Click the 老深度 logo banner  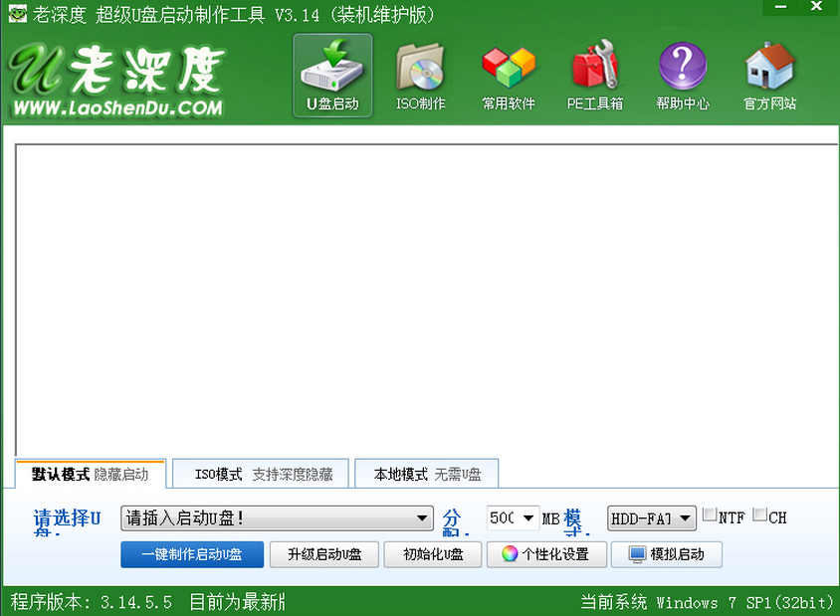(117, 80)
